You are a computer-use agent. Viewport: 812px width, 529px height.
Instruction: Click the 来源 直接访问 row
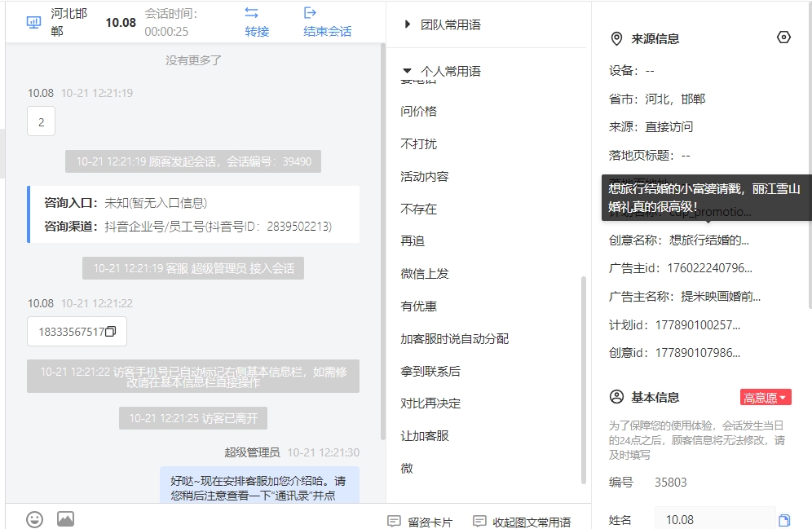[x=651, y=127]
